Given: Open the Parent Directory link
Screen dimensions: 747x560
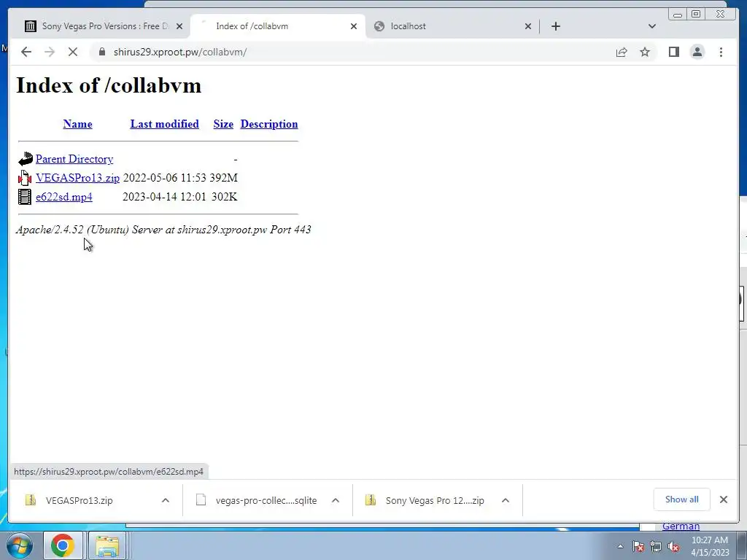Looking at the screenshot, I should click(x=74, y=159).
